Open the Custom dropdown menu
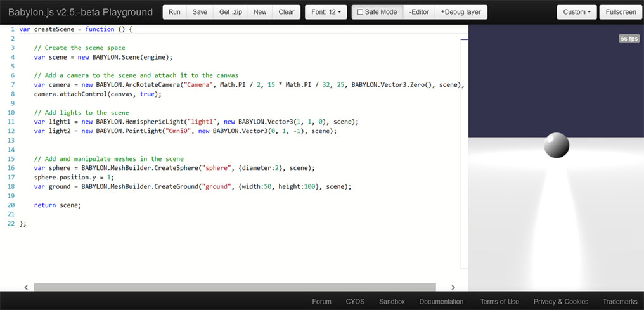Image resolution: width=644 pixels, height=310 pixels. pyautogui.click(x=577, y=12)
